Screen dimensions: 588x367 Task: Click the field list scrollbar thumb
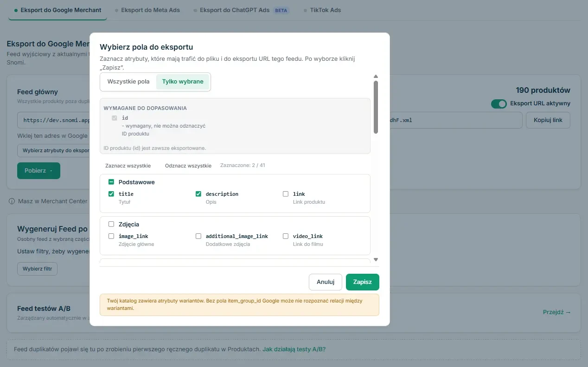click(376, 107)
